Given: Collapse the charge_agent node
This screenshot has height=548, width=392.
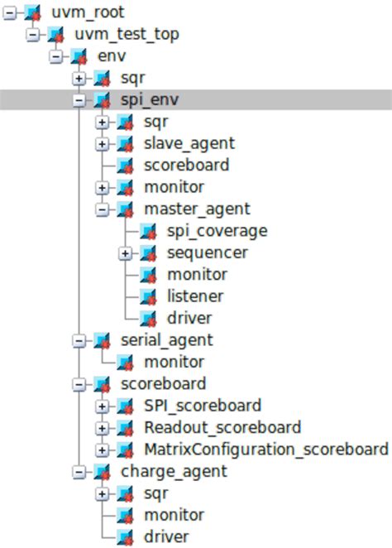Looking at the screenshot, I should coord(79,472).
